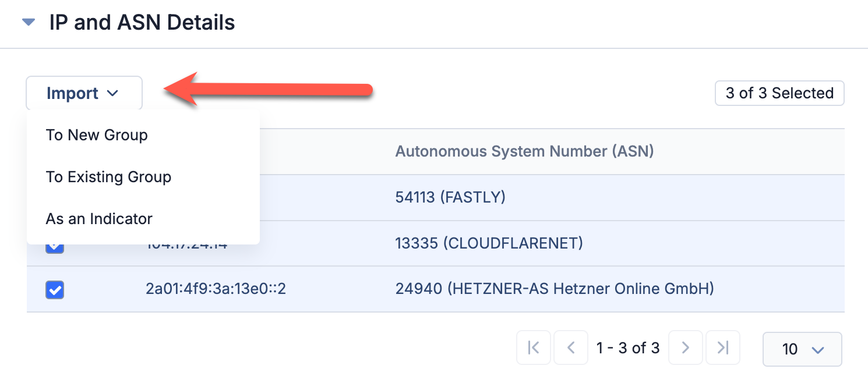
Task: Open the Import dropdown menu
Action: [84, 93]
